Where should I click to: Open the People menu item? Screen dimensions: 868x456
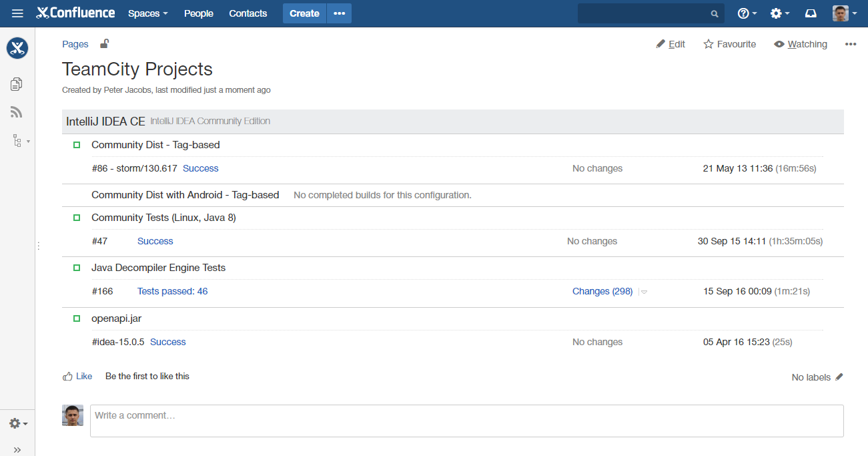(x=198, y=13)
